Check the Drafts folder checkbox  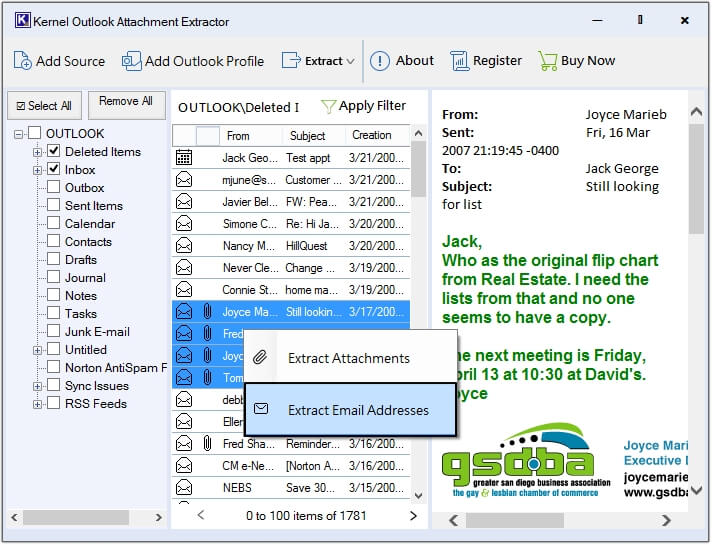coord(54,259)
